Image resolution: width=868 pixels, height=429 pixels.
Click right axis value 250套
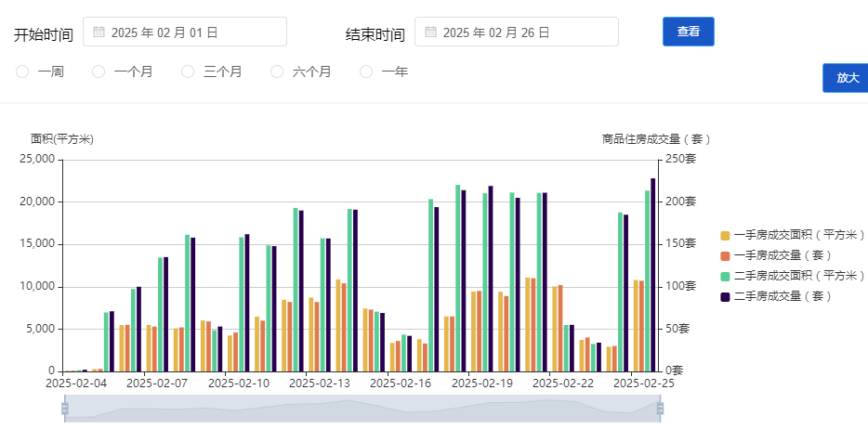(679, 159)
